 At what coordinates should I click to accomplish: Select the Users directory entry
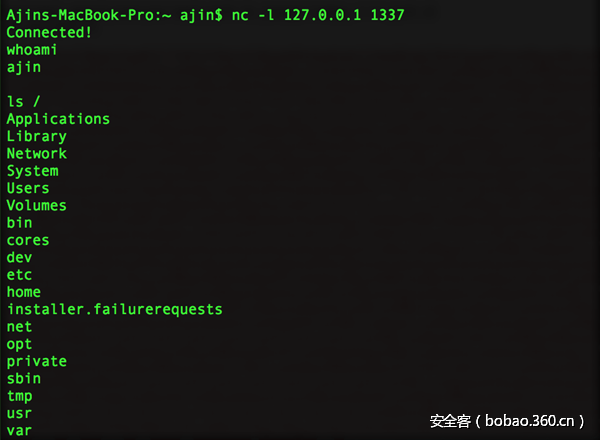coord(28,188)
